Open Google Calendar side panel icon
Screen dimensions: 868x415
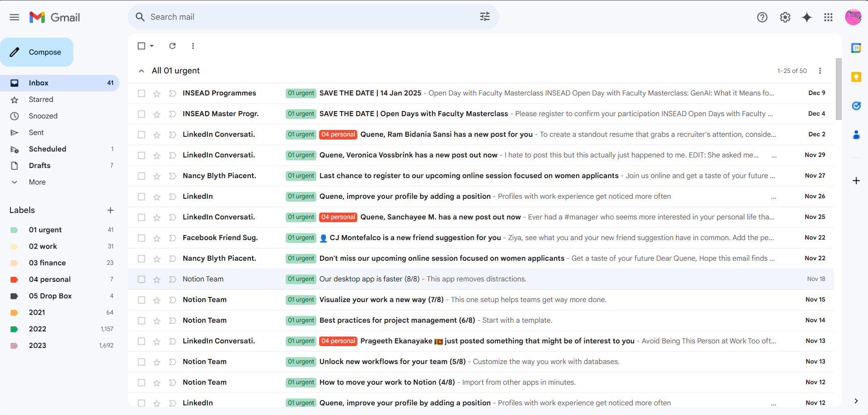[856, 48]
